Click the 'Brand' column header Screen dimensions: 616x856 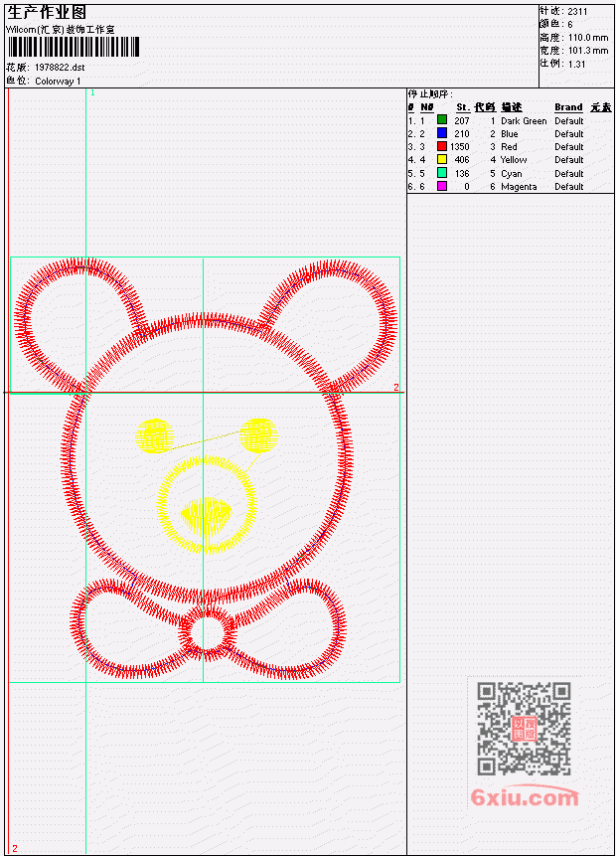pyautogui.click(x=568, y=107)
